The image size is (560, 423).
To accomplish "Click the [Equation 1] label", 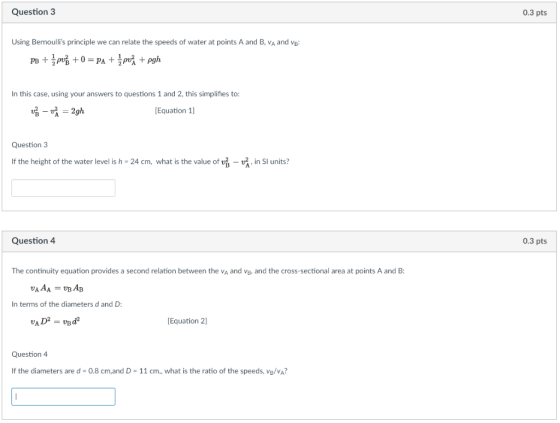I will [175, 111].
